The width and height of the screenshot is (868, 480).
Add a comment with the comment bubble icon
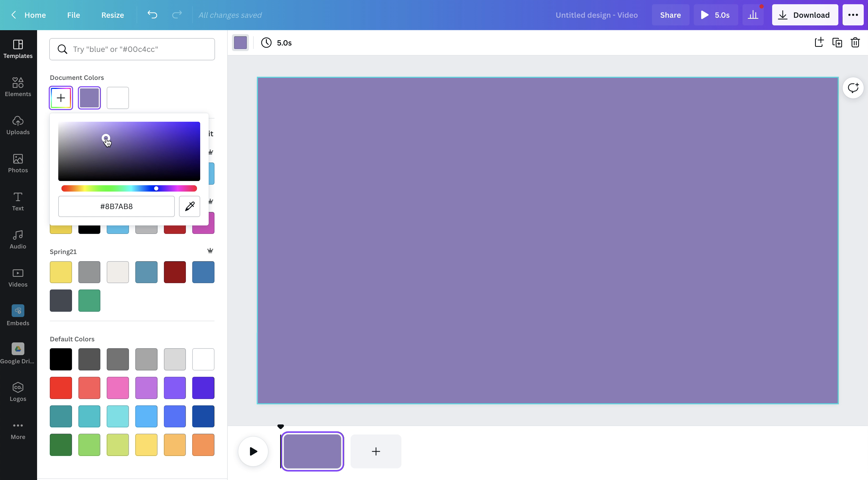853,88
